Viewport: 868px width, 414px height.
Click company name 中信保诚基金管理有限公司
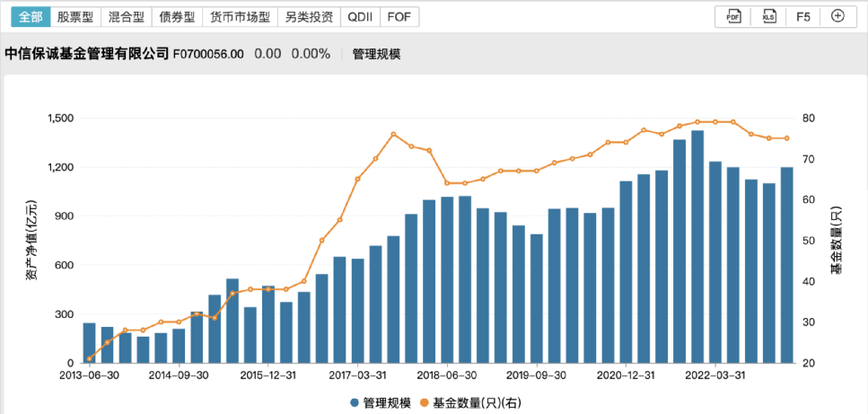click(x=87, y=54)
